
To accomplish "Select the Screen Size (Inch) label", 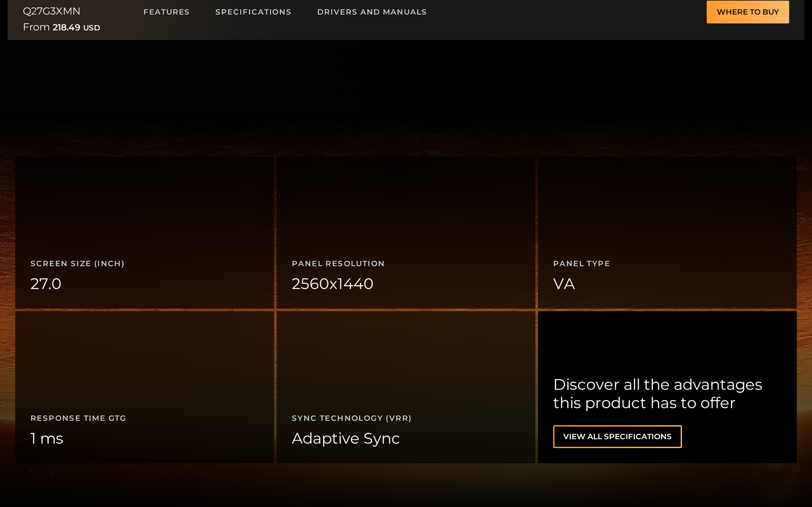I will click(77, 264).
